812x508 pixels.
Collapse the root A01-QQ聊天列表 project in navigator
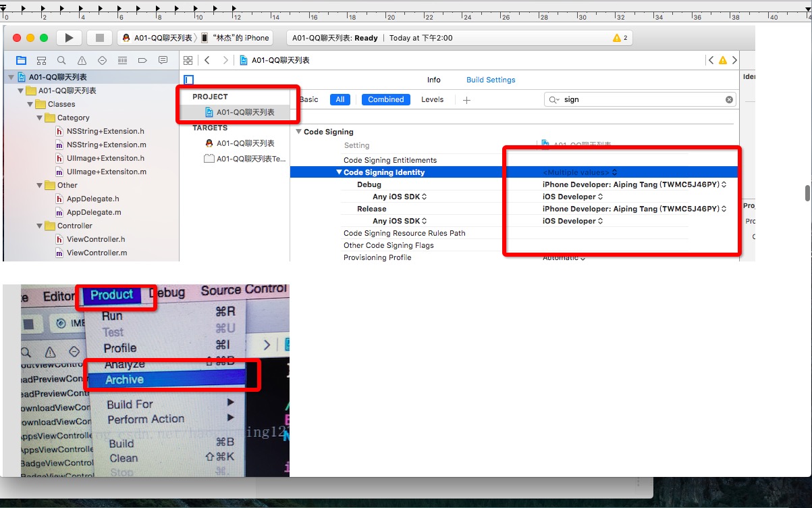pyautogui.click(x=11, y=77)
